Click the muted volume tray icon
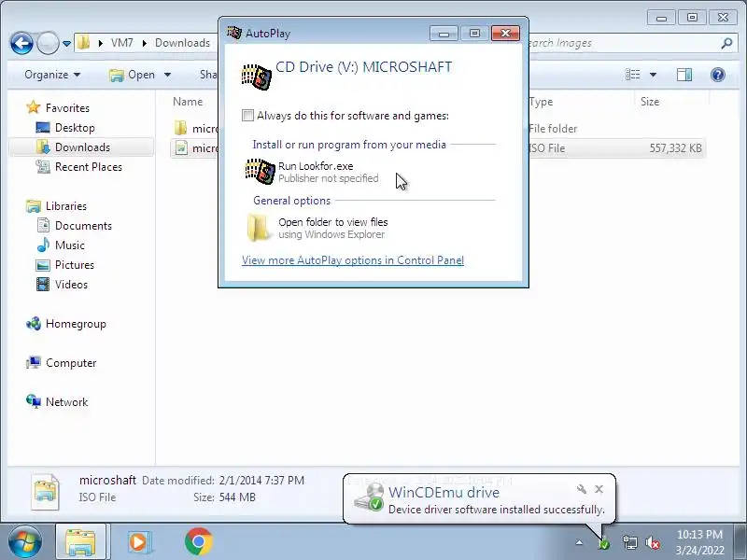The image size is (747, 560). pyautogui.click(x=652, y=542)
